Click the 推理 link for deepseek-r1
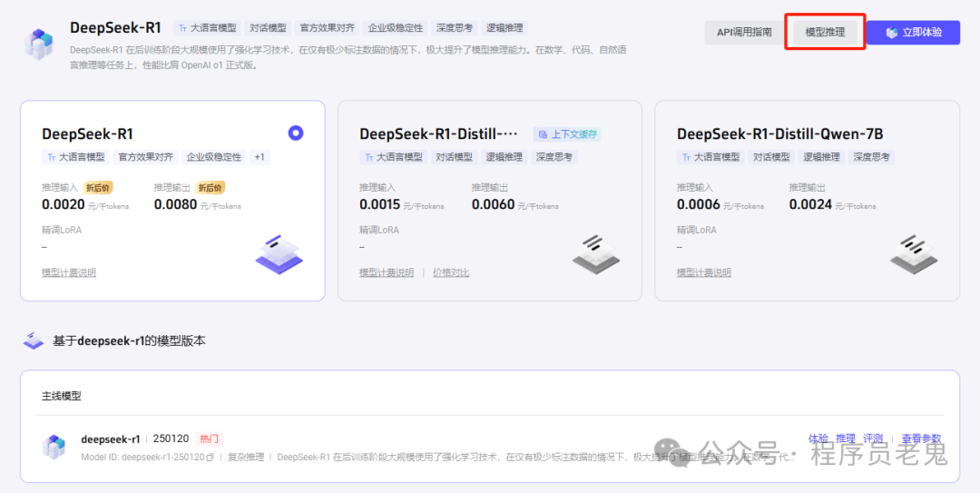 click(x=846, y=439)
